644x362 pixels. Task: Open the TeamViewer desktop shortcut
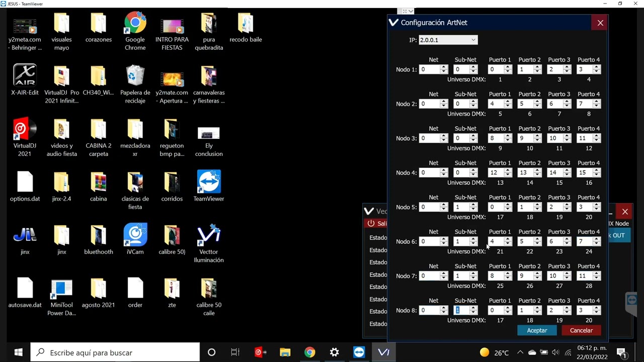point(209,186)
